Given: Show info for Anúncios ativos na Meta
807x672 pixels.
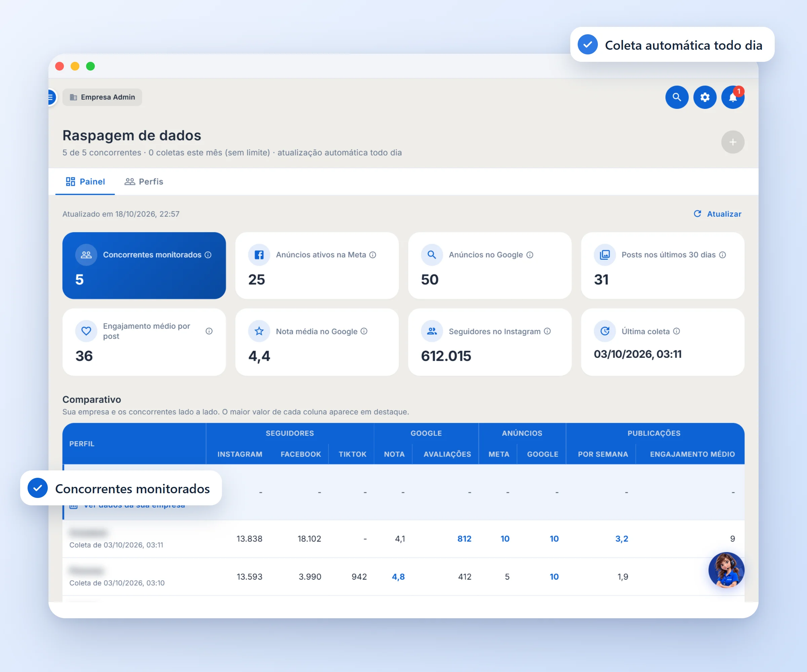Looking at the screenshot, I should [373, 255].
